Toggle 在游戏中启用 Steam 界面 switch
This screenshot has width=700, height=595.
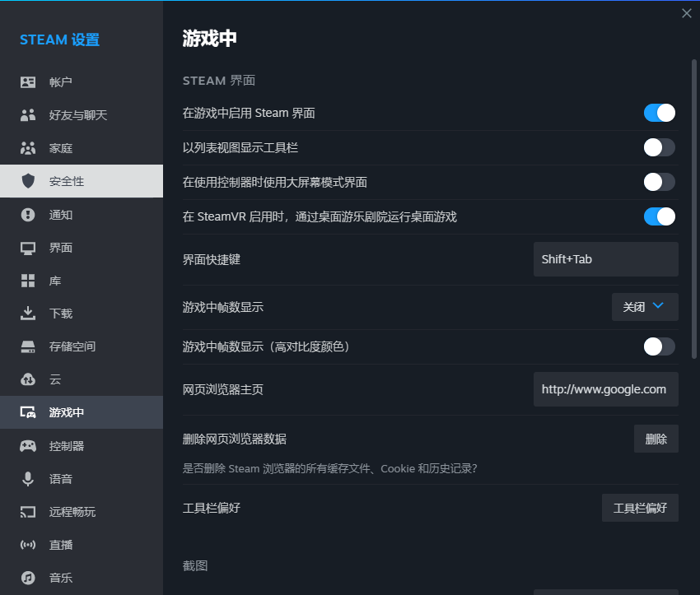point(659,113)
